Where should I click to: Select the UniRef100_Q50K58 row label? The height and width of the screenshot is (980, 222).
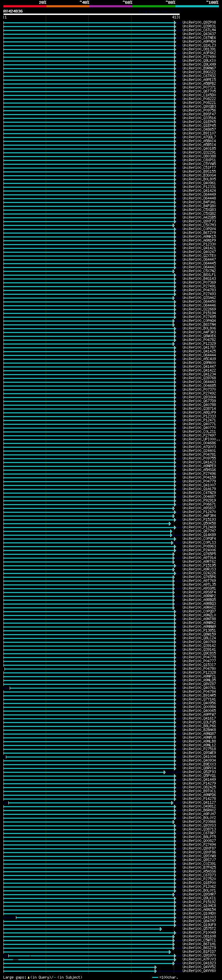pyautogui.click(x=199, y=523)
